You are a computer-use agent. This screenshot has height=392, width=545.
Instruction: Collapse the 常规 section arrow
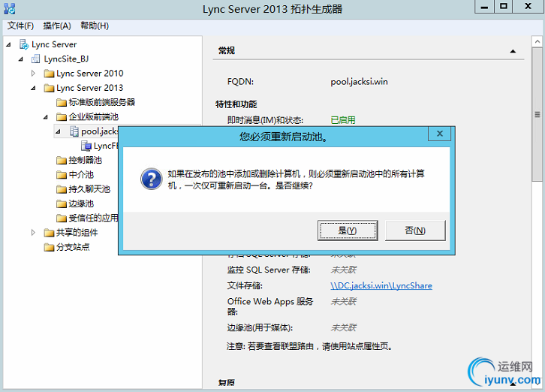tap(513, 51)
